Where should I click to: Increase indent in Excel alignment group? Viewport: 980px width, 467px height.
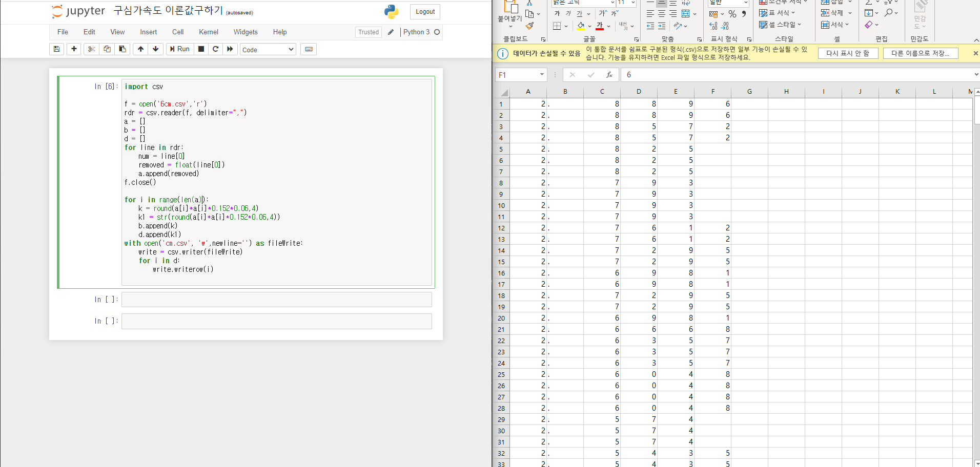[662, 26]
